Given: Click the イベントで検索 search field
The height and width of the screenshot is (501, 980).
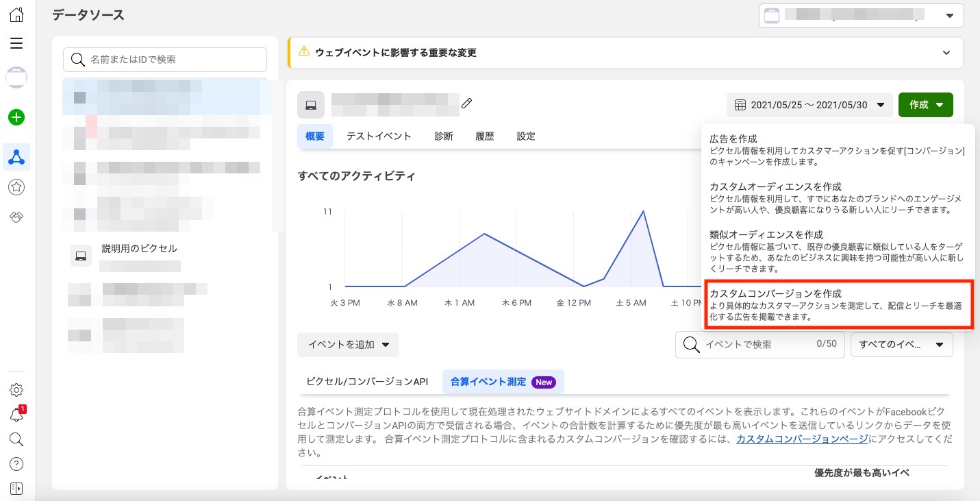Looking at the screenshot, I should pos(759,345).
